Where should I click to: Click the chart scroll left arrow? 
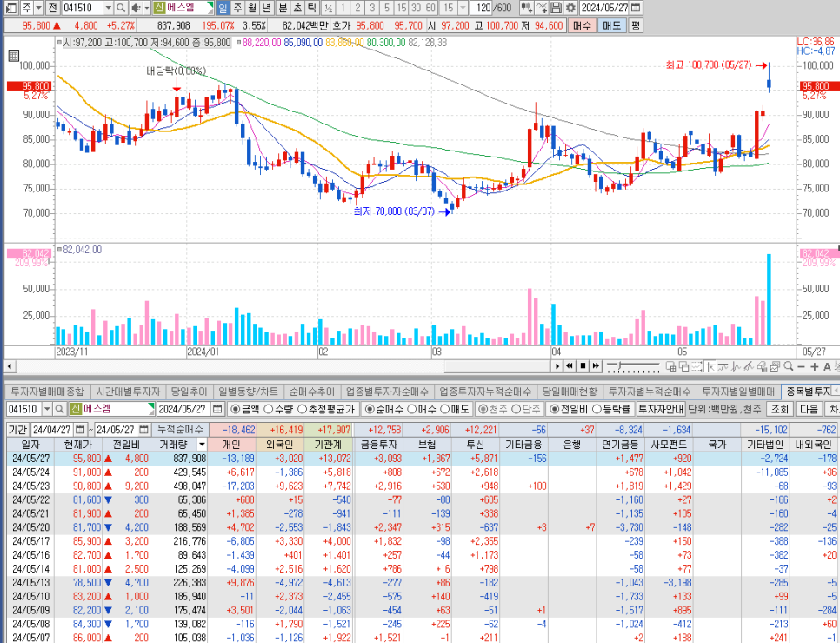[x=10, y=366]
